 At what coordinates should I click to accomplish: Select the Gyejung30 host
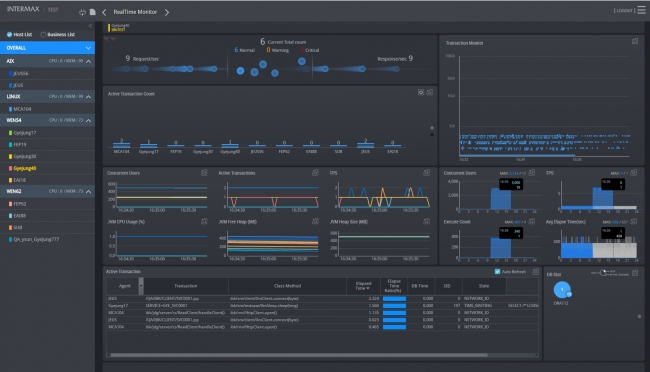pos(24,156)
